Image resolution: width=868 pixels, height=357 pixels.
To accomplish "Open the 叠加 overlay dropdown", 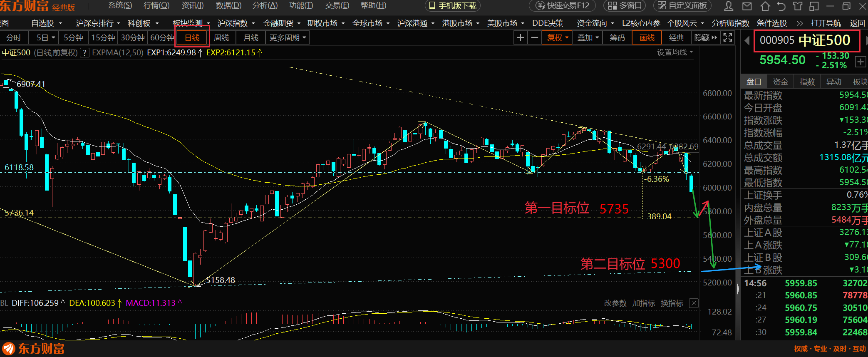I will pyautogui.click(x=588, y=38).
